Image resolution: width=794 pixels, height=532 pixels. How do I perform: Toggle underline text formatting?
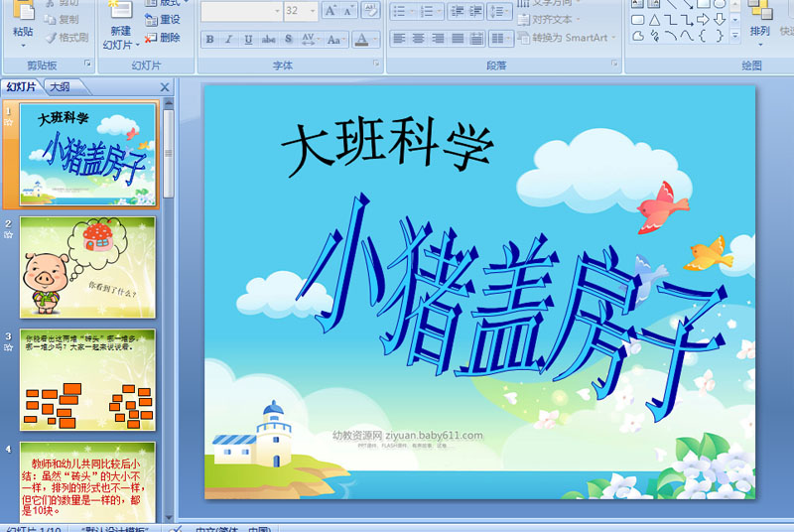(248, 40)
